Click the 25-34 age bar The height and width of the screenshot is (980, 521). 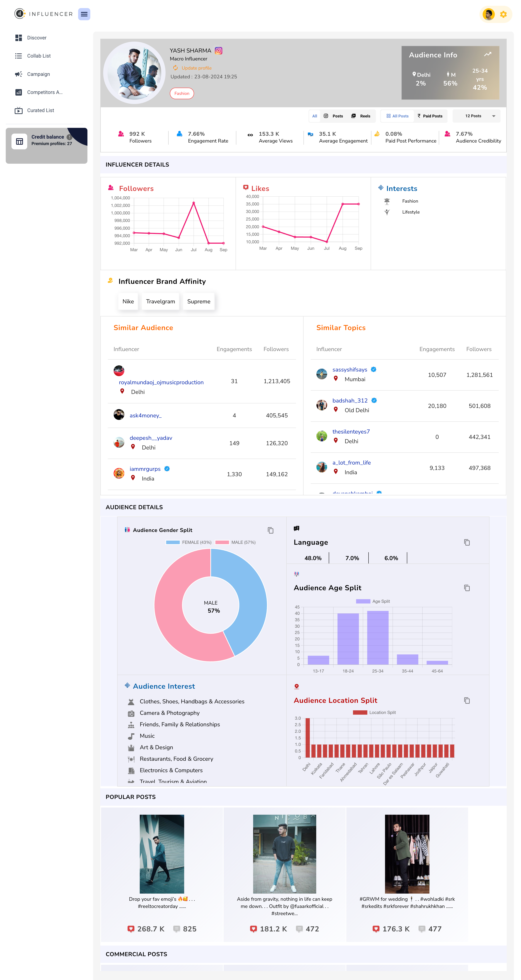(378, 638)
